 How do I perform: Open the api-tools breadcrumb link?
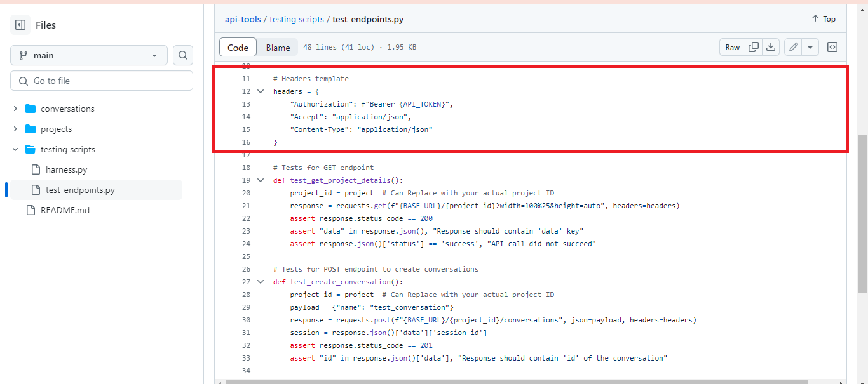pos(243,19)
